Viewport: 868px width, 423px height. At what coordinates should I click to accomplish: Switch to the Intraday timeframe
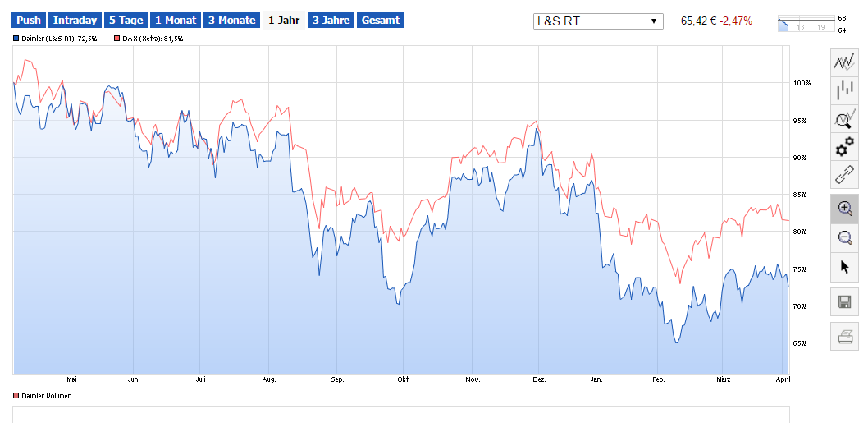[x=75, y=21]
